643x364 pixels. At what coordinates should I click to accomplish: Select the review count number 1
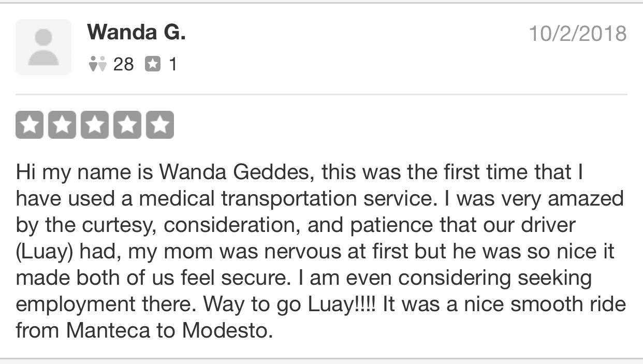173,65
